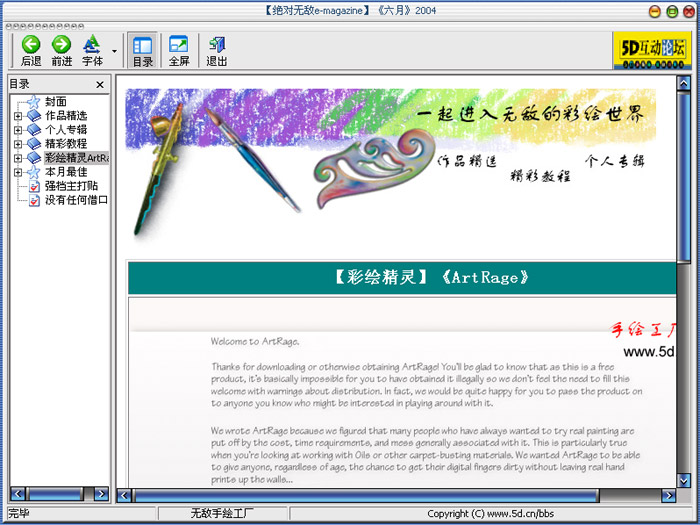Screen dimensions: 700x525
Task: Click the book icon beside 个人专辑
Action: coord(34,129)
